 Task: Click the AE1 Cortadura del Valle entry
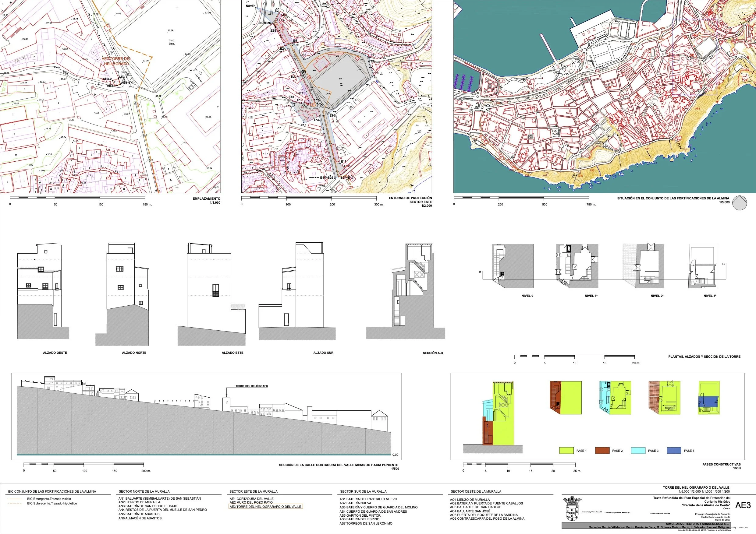point(252,499)
